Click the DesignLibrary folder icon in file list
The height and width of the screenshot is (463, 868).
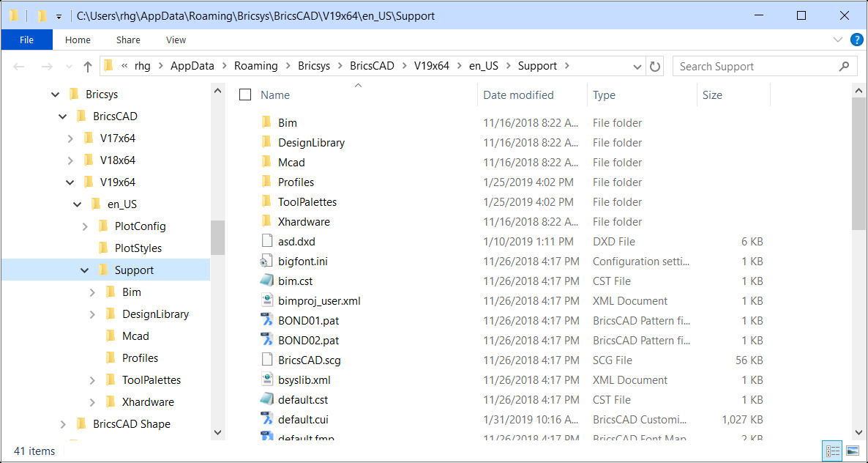tap(267, 142)
